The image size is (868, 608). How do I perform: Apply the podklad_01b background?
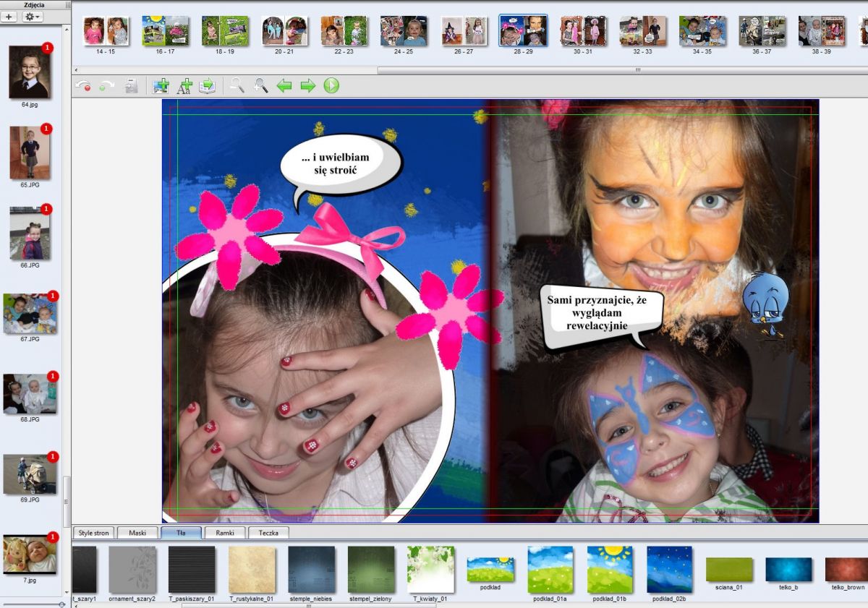click(610, 570)
